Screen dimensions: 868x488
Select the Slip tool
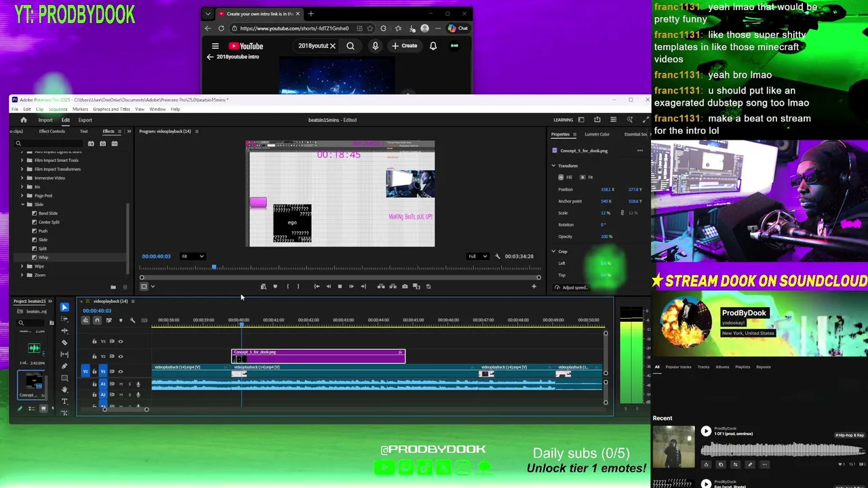[x=64, y=354]
